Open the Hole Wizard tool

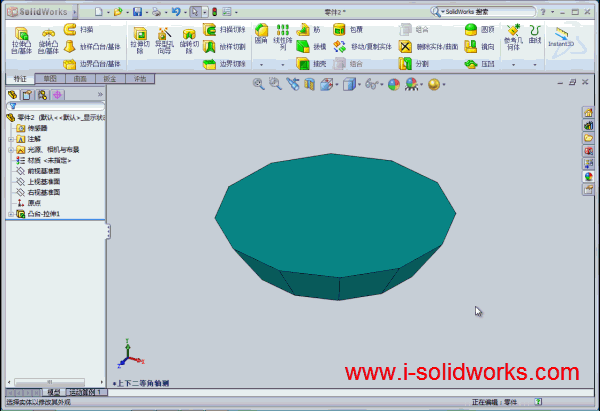[164, 40]
